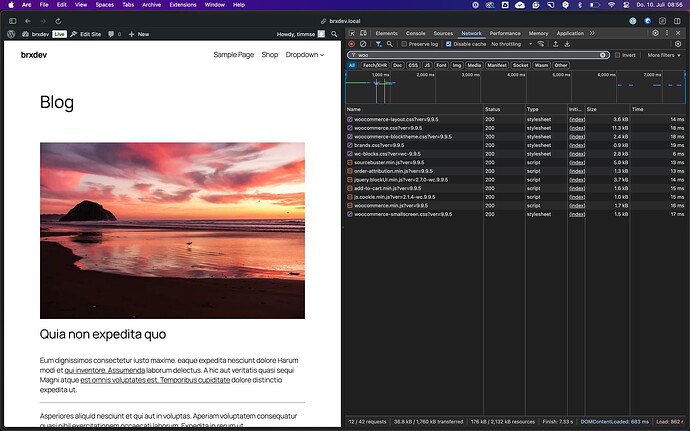This screenshot has width=690, height=431.
Task: Filter requests by Font type
Action: 441,65
